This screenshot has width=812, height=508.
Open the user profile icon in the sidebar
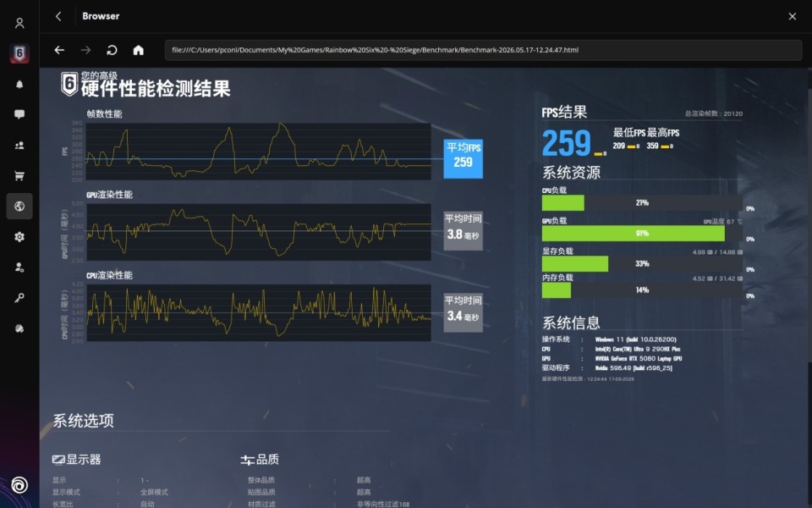[19, 23]
